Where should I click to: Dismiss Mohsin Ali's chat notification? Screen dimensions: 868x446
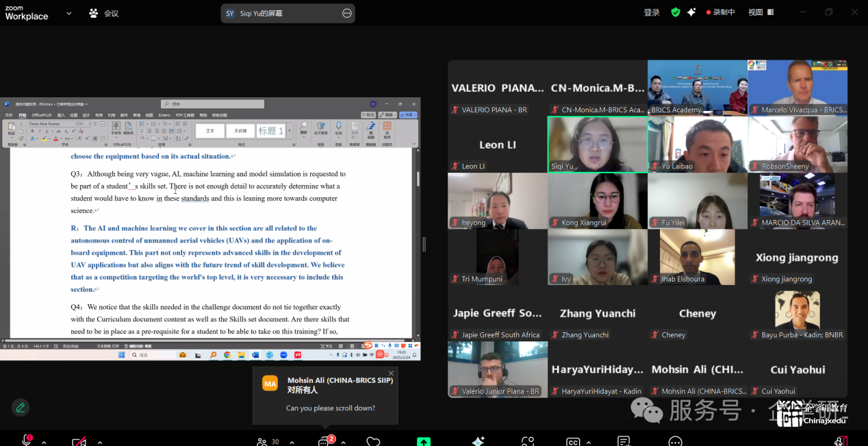(x=391, y=373)
